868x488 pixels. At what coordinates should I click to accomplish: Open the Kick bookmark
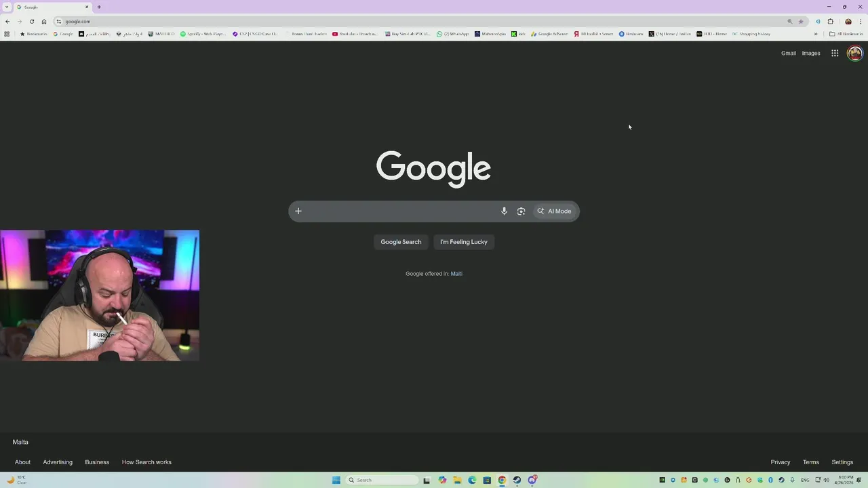click(x=519, y=34)
